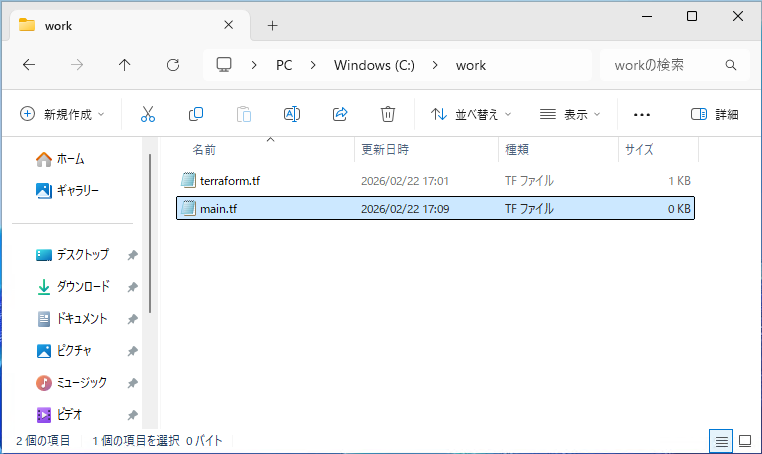The height and width of the screenshot is (454, 762).
Task: Click the workの検索 search box
Action: (665, 65)
